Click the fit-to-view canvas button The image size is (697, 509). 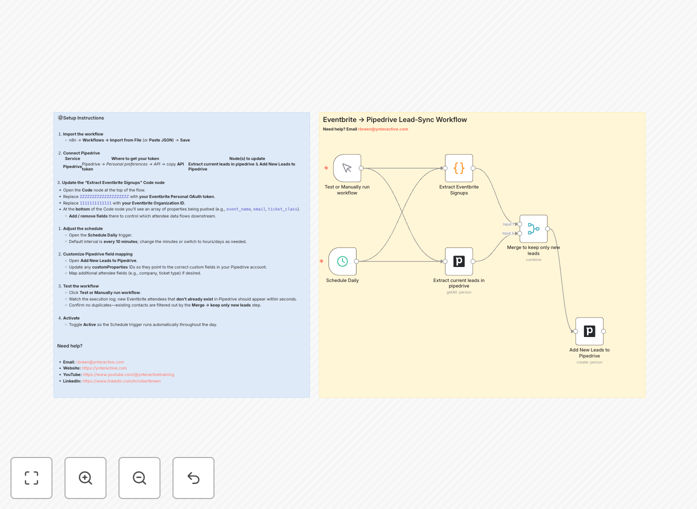(x=32, y=478)
